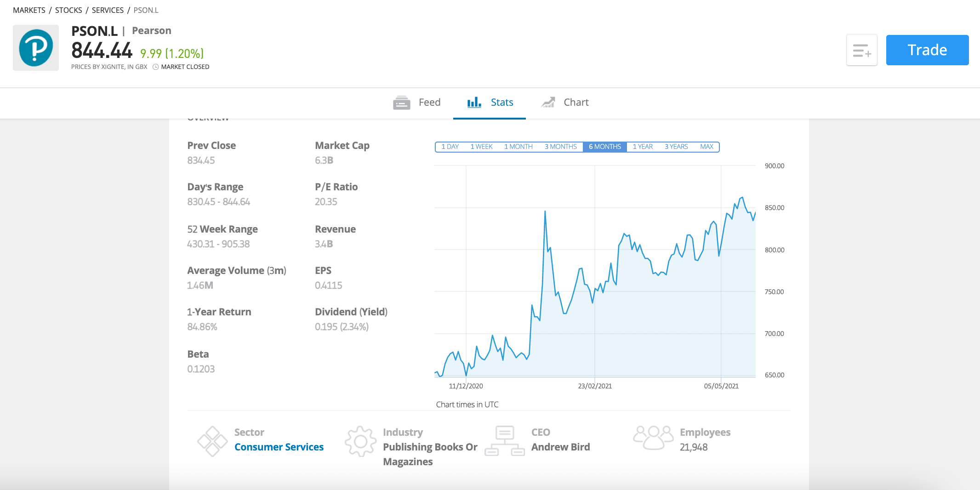Click the Feed newspaper icon
Screen dimensions: 980x490
point(402,103)
